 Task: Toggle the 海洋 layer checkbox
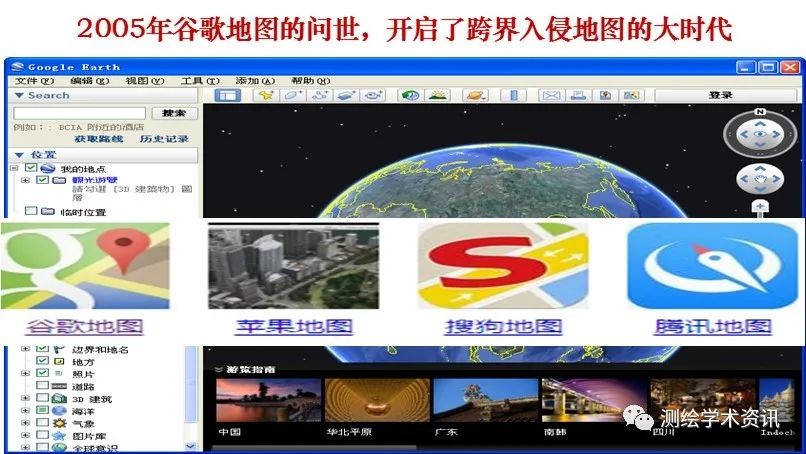pos(43,411)
